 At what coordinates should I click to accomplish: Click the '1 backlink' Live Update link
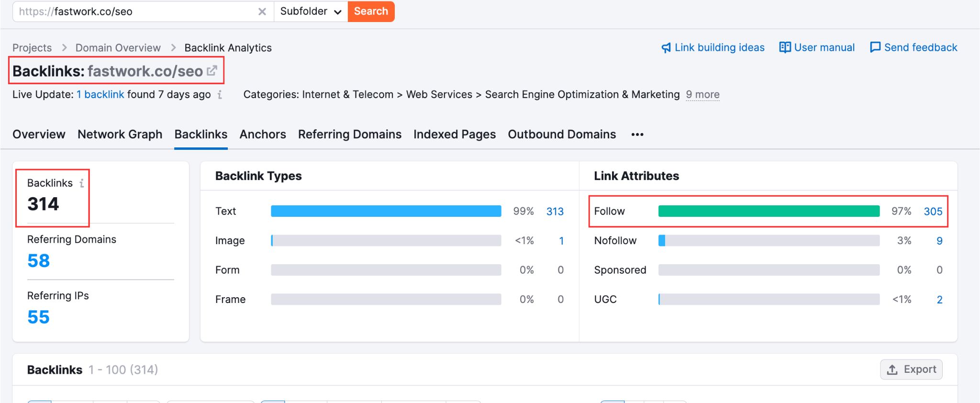click(x=100, y=95)
